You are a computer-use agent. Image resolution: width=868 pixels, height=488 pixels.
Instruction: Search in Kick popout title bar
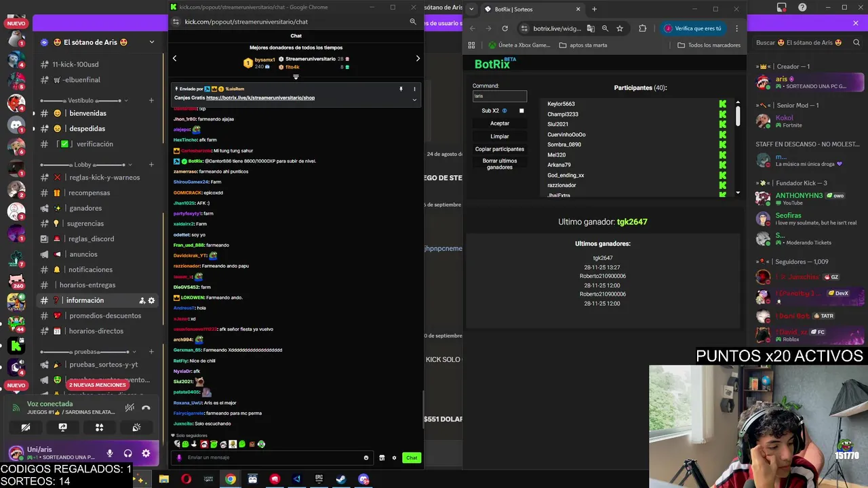click(412, 22)
